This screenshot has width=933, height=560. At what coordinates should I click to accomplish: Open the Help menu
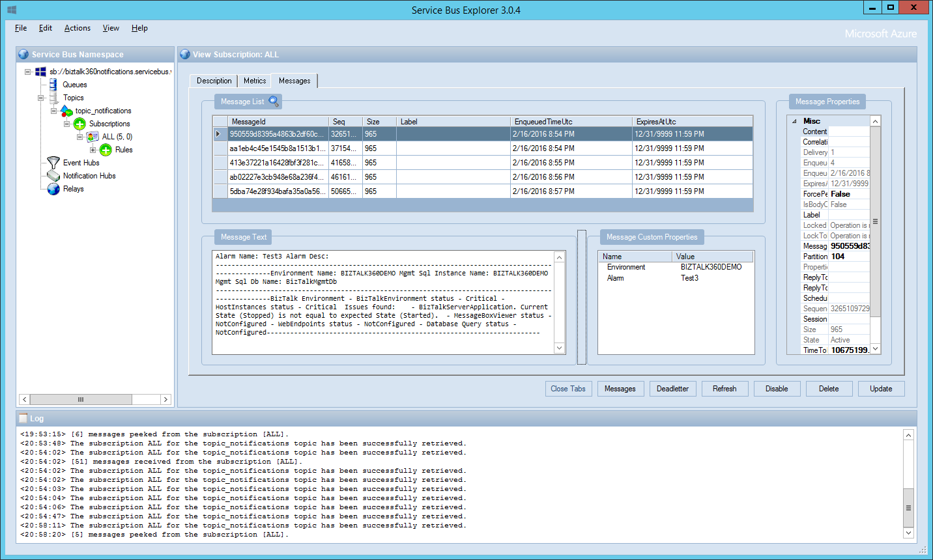[x=139, y=28]
